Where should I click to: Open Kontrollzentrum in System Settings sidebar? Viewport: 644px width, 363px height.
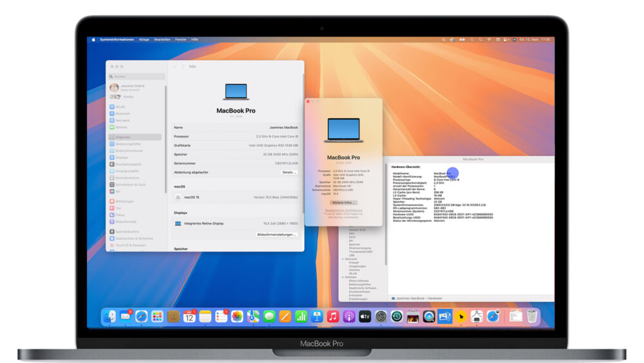coord(124,177)
